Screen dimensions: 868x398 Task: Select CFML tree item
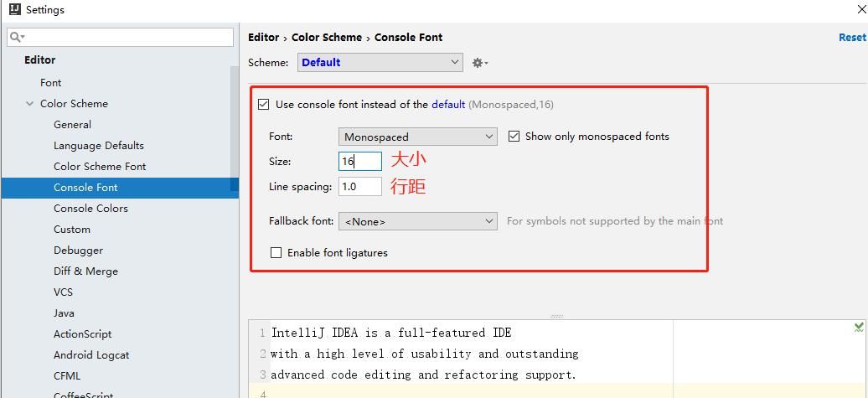(67, 376)
